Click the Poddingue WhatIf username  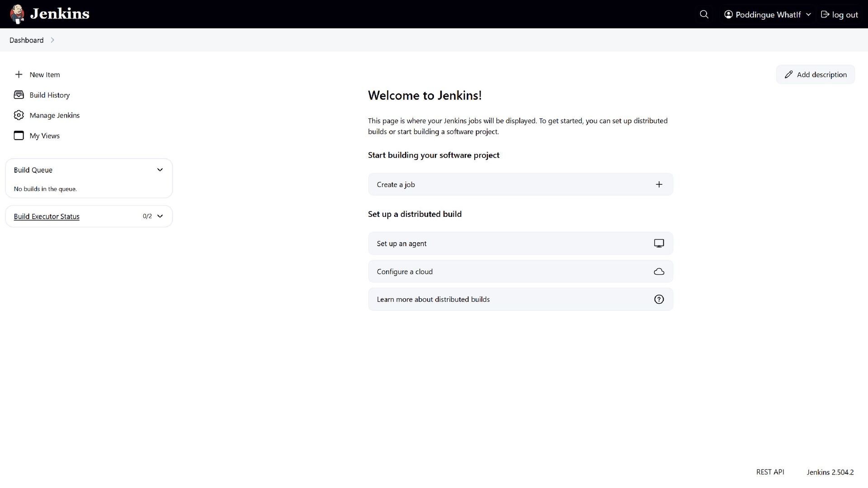[768, 14]
